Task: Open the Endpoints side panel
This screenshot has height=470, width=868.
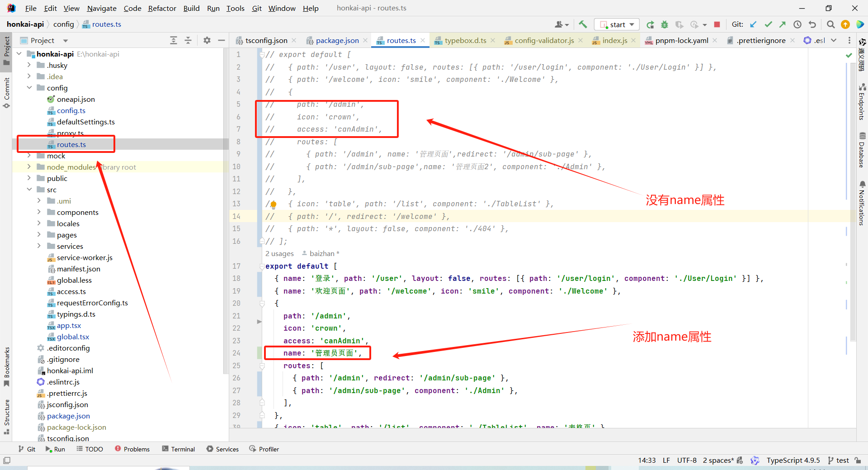Action: pos(862,101)
